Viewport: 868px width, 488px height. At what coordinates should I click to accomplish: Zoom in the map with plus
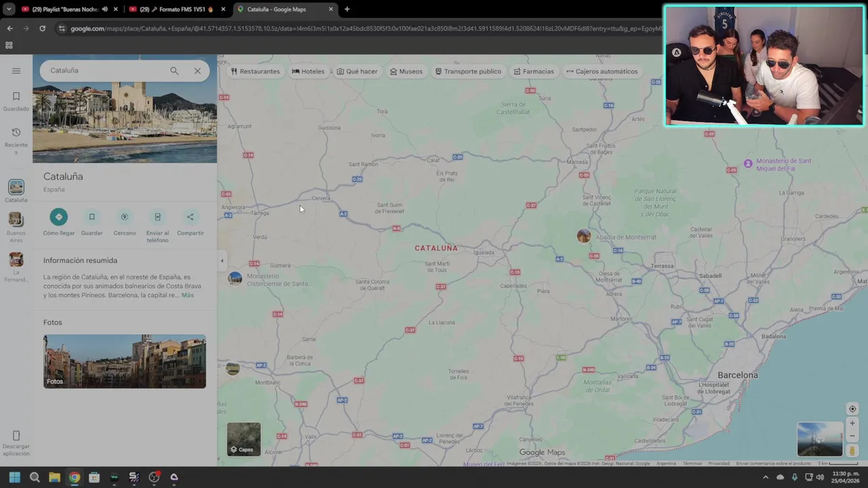[x=852, y=424]
